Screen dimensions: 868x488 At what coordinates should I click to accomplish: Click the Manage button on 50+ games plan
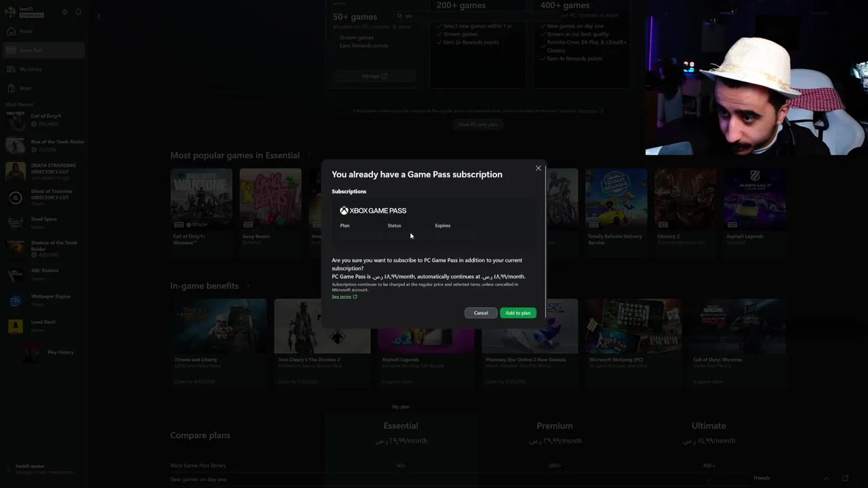[374, 76]
